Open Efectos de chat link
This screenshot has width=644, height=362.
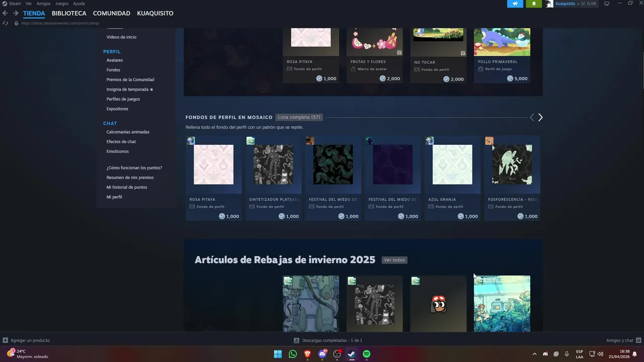pos(121,142)
